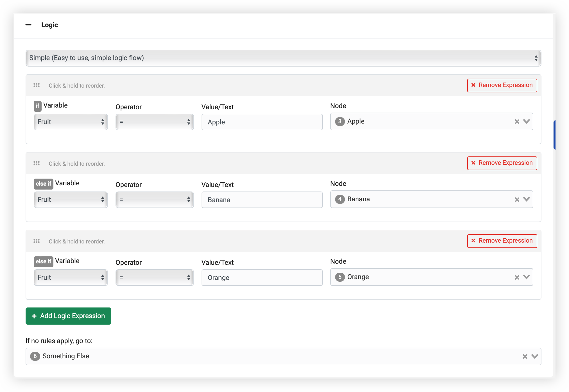Open the Simple logic mode dropdown
569x392 pixels.
point(283,58)
